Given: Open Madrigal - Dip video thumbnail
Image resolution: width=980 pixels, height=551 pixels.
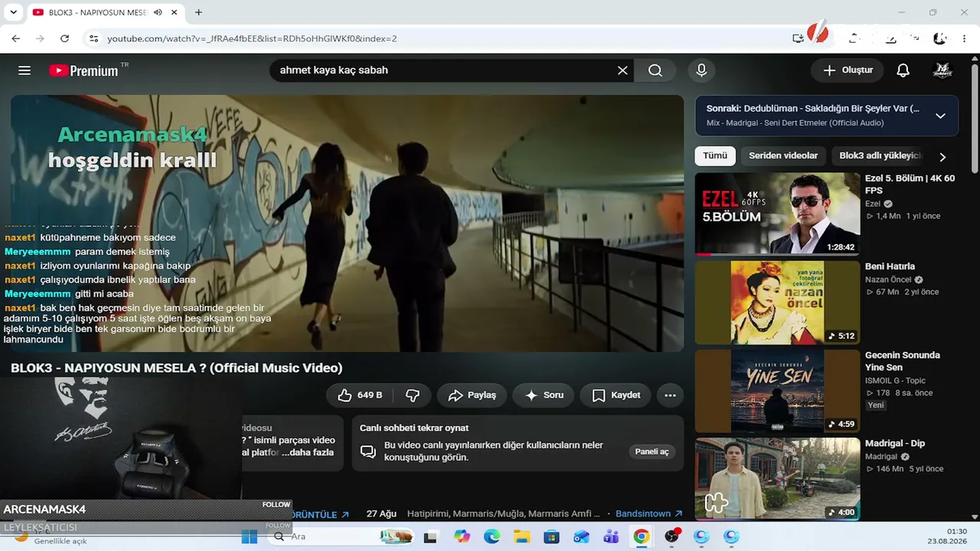Looking at the screenshot, I should tap(777, 479).
